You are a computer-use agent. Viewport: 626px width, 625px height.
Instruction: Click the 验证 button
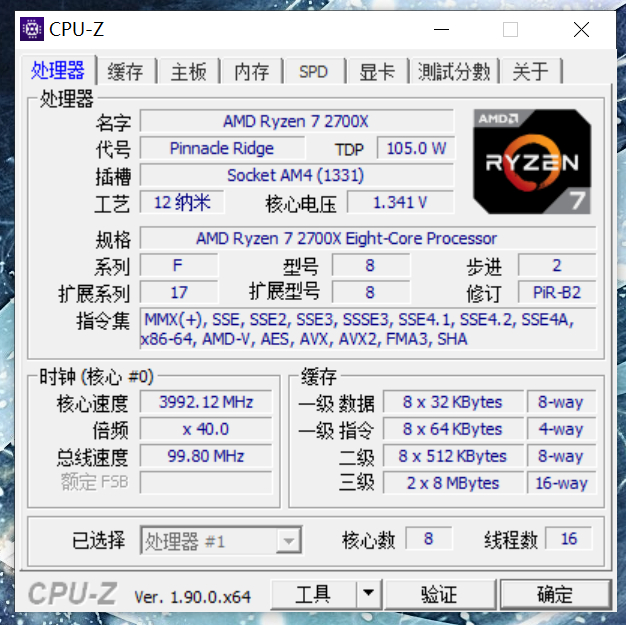[440, 594]
